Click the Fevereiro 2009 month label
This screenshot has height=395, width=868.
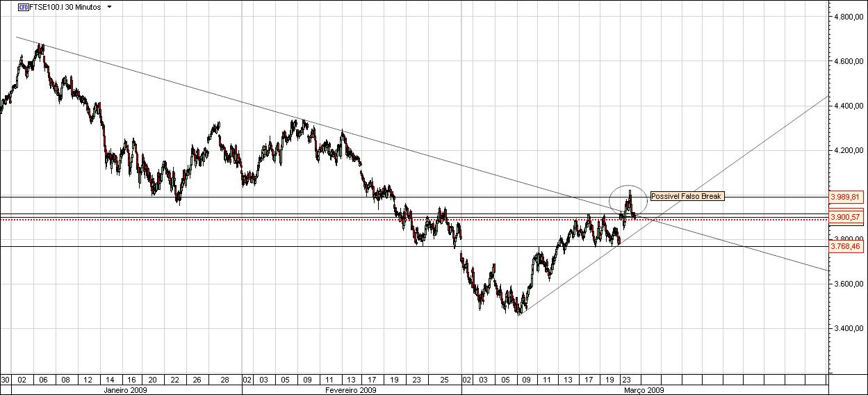pyautogui.click(x=352, y=390)
